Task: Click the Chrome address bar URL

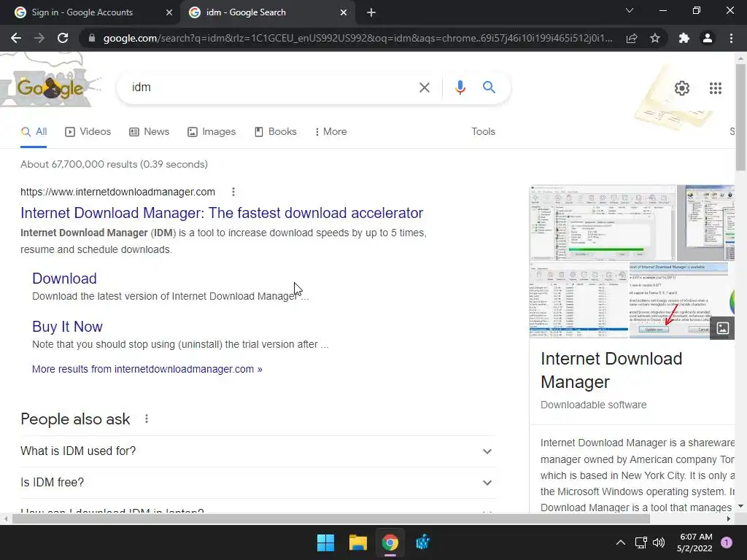Action: click(357, 38)
